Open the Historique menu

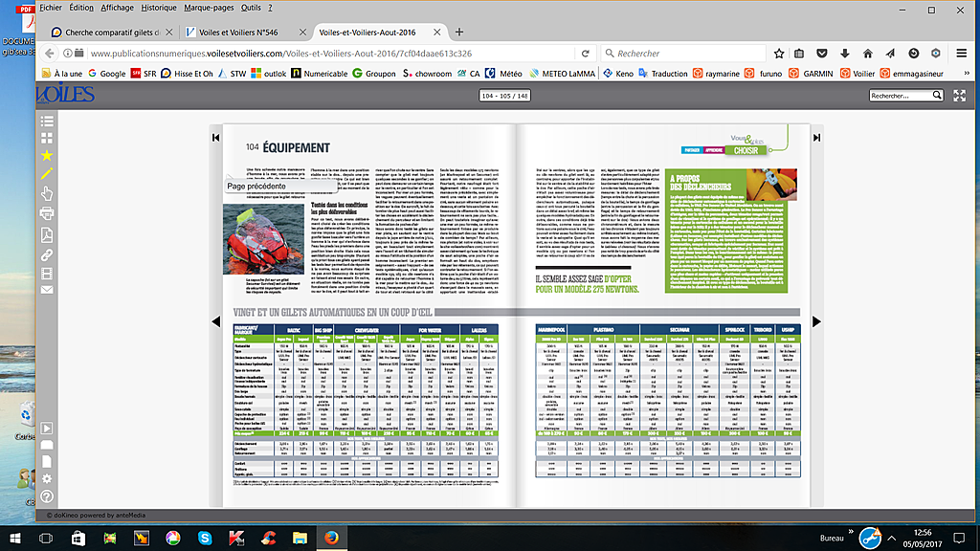(x=159, y=8)
